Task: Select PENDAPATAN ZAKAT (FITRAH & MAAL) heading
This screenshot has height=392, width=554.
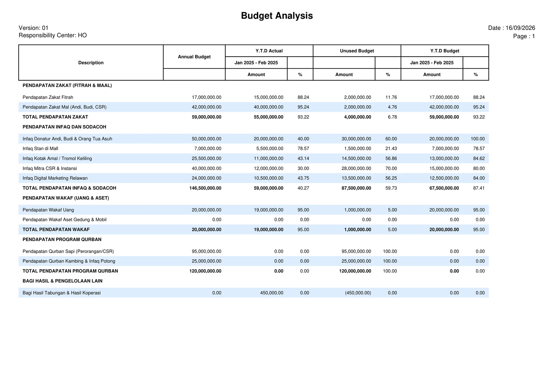Action: (x=67, y=85)
